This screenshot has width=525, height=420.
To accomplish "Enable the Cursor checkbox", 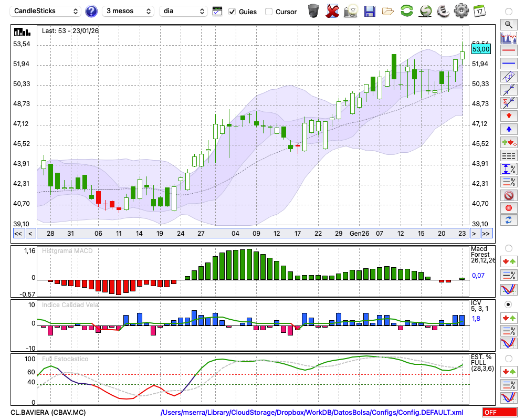I will pos(269,12).
